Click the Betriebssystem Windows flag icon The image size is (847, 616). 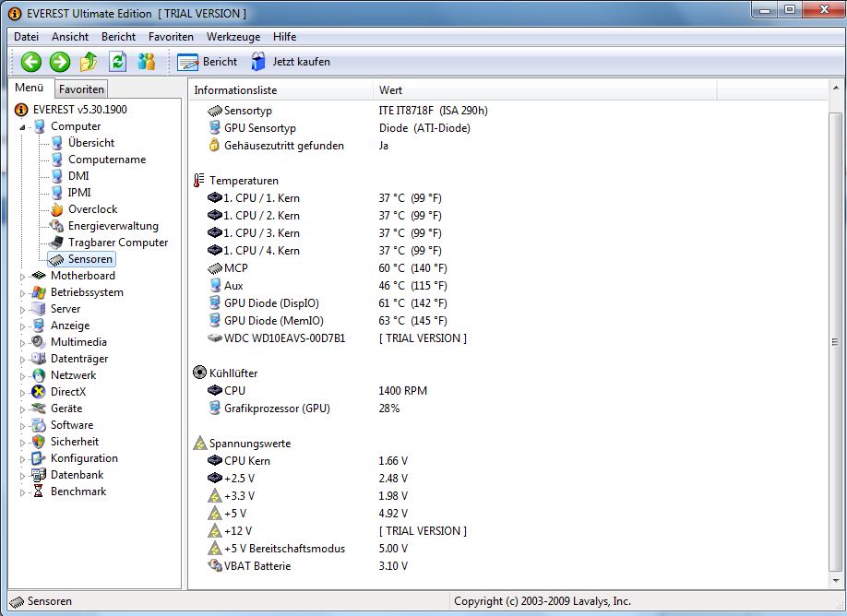click(39, 292)
